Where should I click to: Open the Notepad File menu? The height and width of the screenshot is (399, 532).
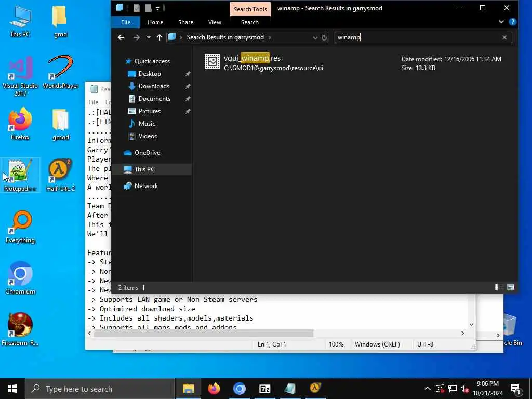pos(94,102)
